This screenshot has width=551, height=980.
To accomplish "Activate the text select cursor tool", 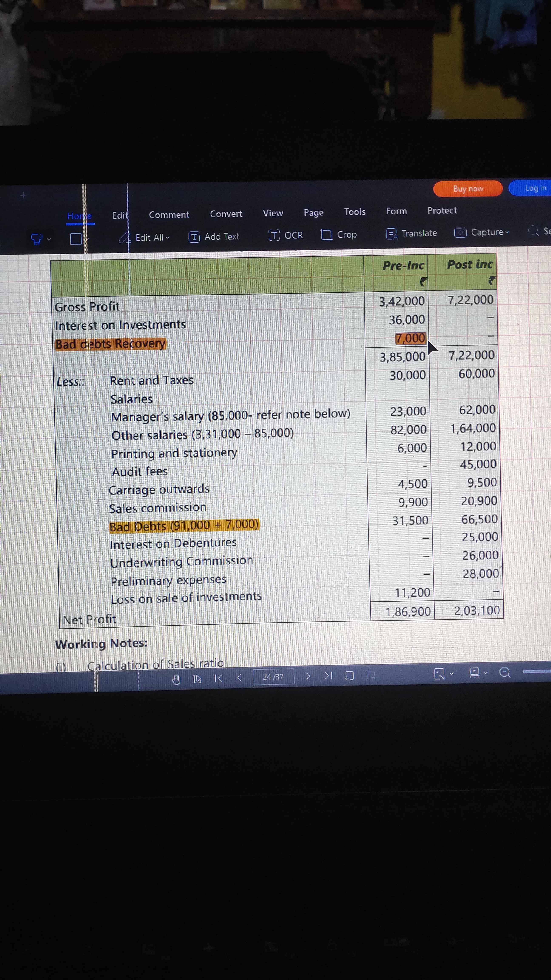I will tap(197, 679).
